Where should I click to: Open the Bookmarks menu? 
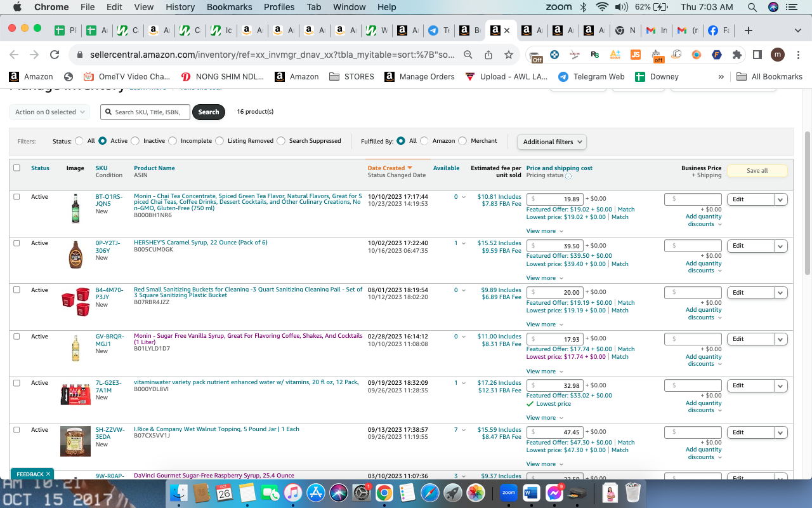point(229,7)
